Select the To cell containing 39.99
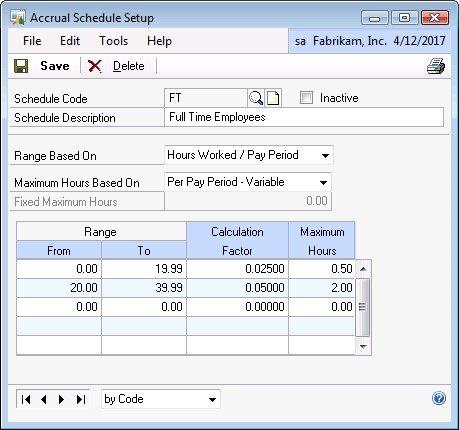The height and width of the screenshot is (430, 459). [144, 288]
